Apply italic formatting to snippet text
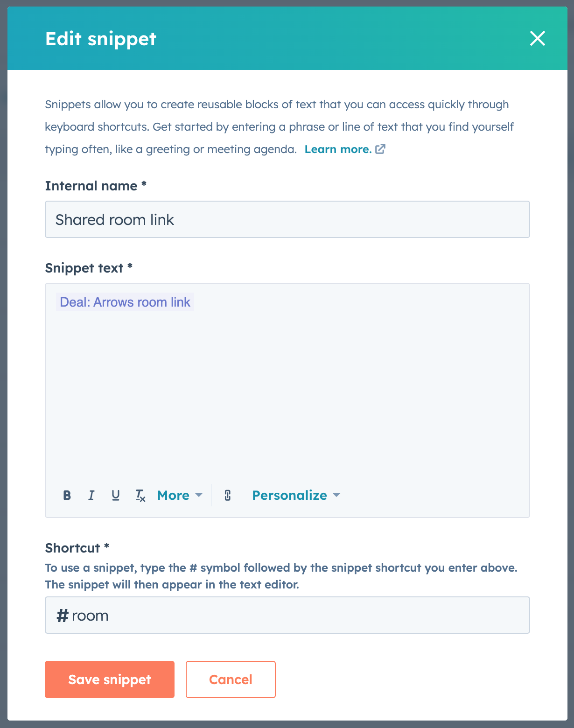574x728 pixels. point(91,495)
